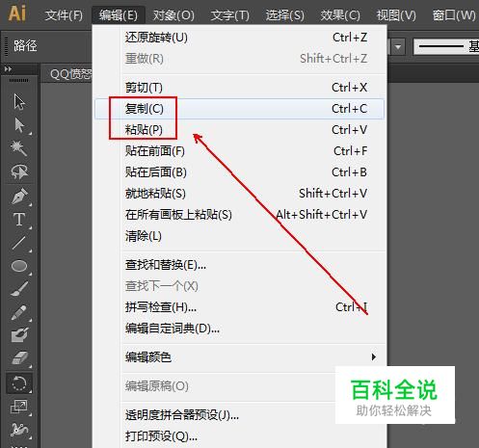Open the 效果(C) menu
479x448 pixels.
point(340,15)
